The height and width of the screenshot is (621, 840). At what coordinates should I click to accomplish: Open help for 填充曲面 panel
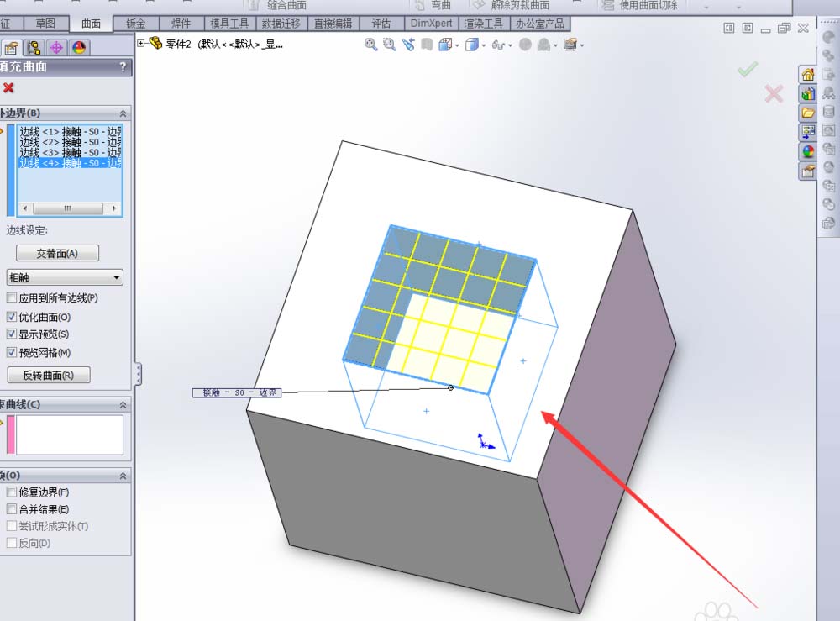tap(123, 66)
